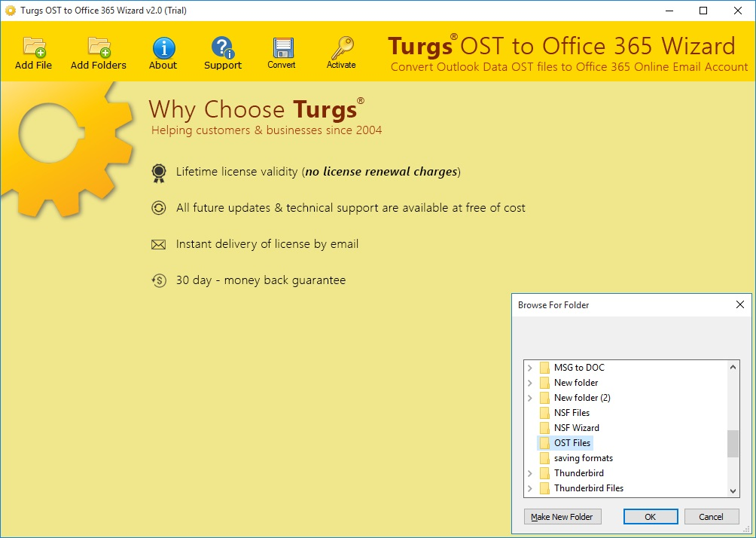Cancel the Browse For Folder dialog
The width and height of the screenshot is (756, 538).
click(x=711, y=517)
